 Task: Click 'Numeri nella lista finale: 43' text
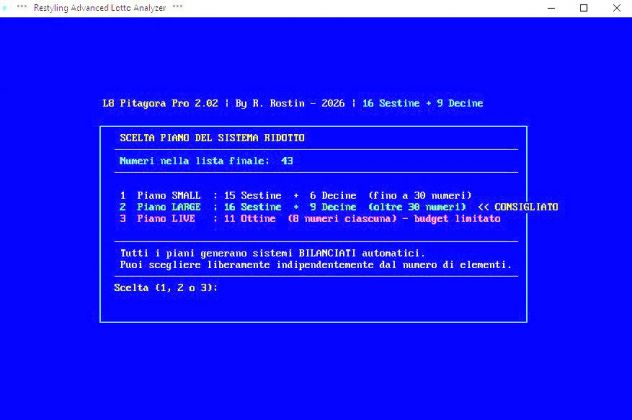pyautogui.click(x=206, y=161)
